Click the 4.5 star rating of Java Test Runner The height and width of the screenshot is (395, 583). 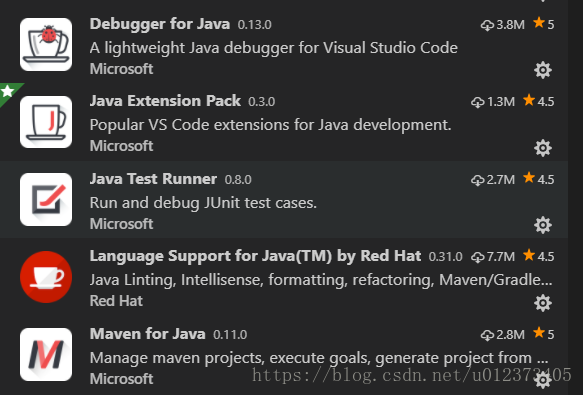538,179
